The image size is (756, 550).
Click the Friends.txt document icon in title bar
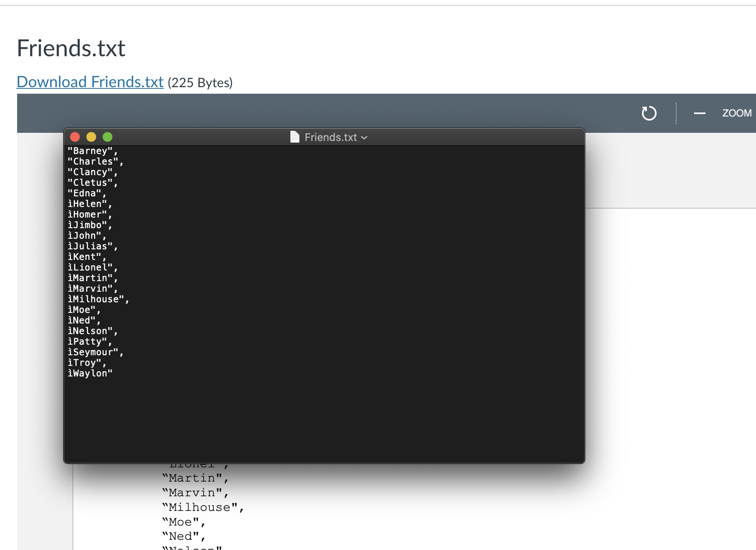click(x=294, y=137)
